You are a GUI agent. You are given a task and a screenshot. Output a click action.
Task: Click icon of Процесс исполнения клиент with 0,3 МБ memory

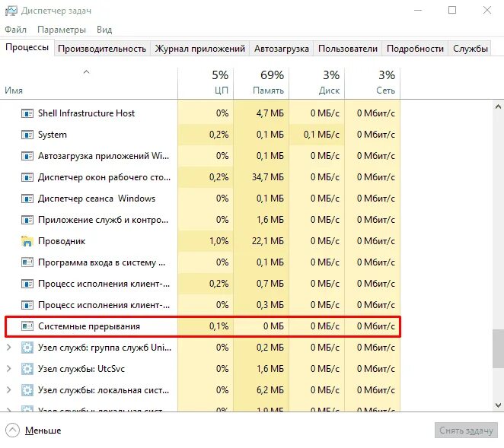point(27,305)
